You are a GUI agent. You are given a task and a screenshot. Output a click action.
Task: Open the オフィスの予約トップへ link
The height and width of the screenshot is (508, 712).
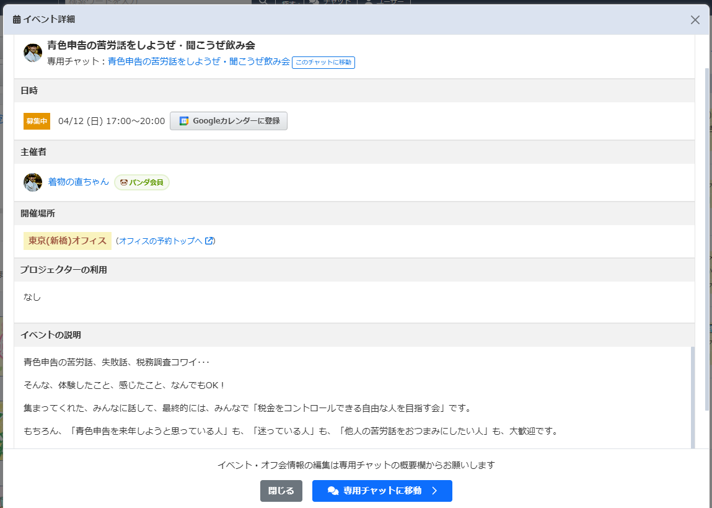pos(160,241)
